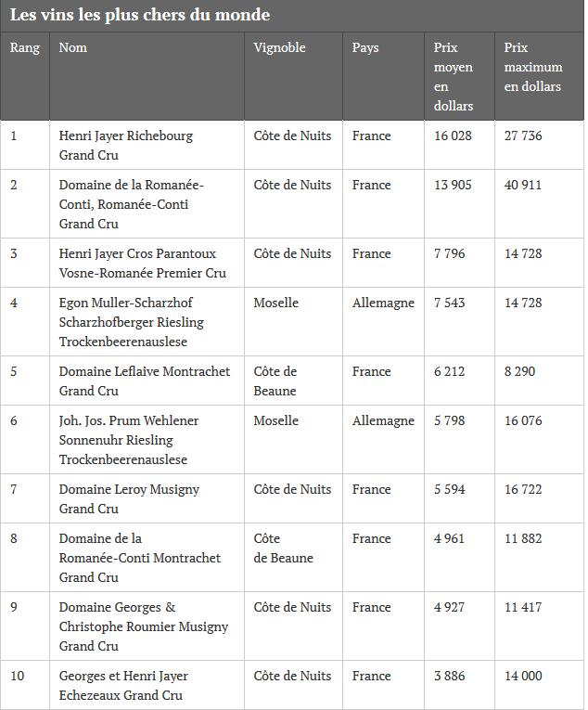This screenshot has width=588, height=710.
Task: Click the 'Prix maximum en dollars' header
Action: point(533,67)
